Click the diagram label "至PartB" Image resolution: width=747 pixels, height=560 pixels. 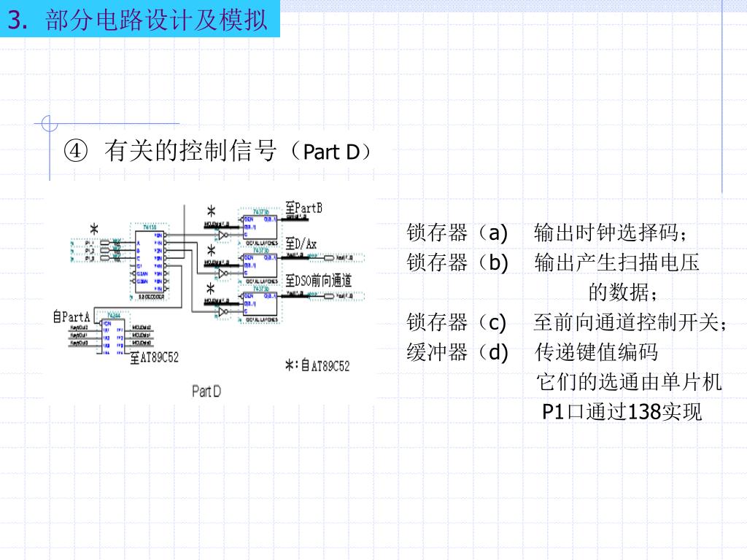pyautogui.click(x=304, y=208)
